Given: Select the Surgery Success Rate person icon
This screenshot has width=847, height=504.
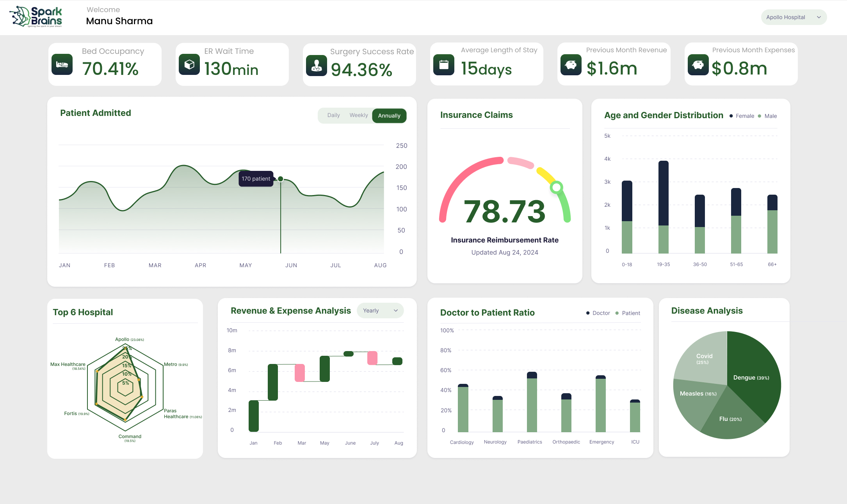Looking at the screenshot, I should pyautogui.click(x=317, y=66).
